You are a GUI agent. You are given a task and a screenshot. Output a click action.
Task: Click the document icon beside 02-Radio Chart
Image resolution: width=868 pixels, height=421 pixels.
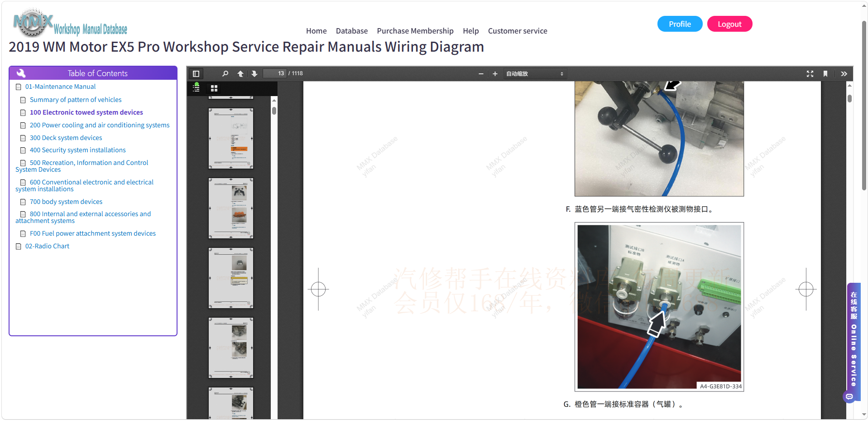pyautogui.click(x=19, y=247)
